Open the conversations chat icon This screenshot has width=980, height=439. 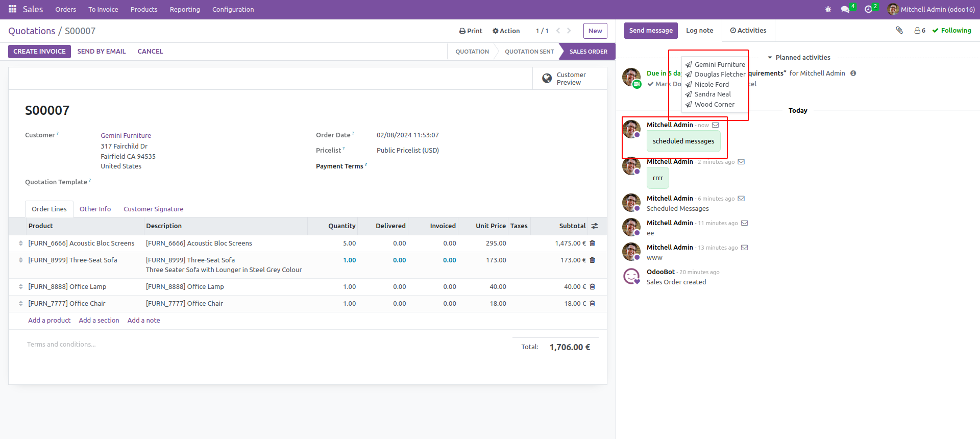tap(845, 9)
